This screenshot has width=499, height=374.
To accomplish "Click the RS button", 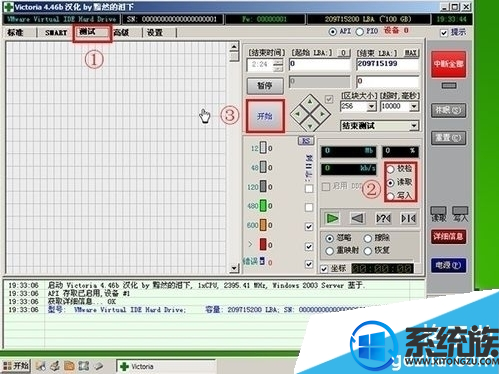I will (x=306, y=141).
